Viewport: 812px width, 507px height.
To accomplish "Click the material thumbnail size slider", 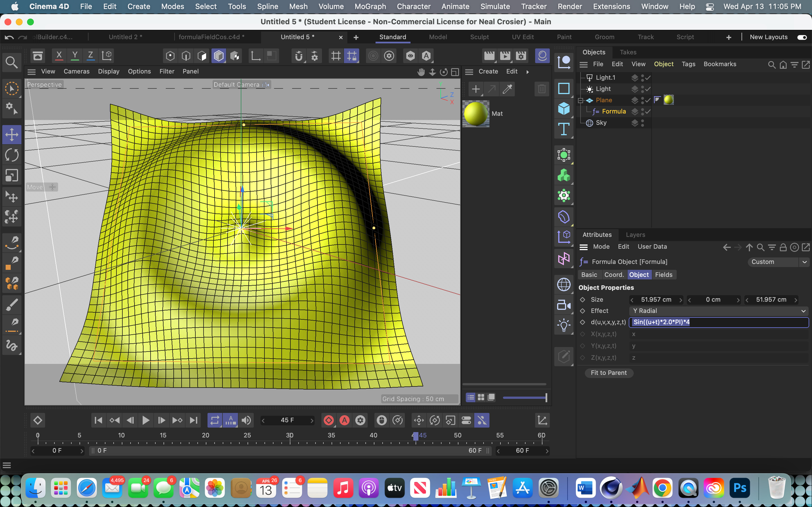I will 525,398.
